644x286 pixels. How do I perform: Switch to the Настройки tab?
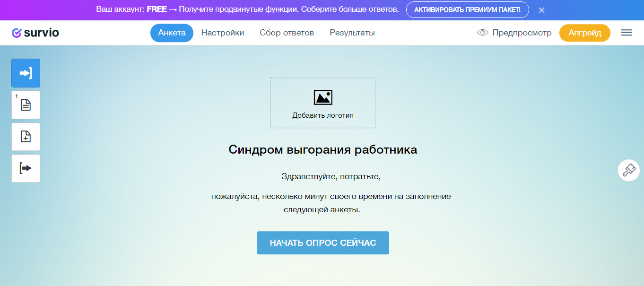(223, 33)
